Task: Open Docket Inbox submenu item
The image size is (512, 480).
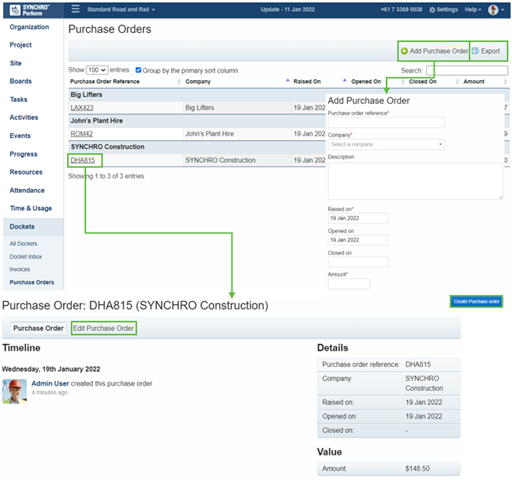Action: tap(26, 257)
